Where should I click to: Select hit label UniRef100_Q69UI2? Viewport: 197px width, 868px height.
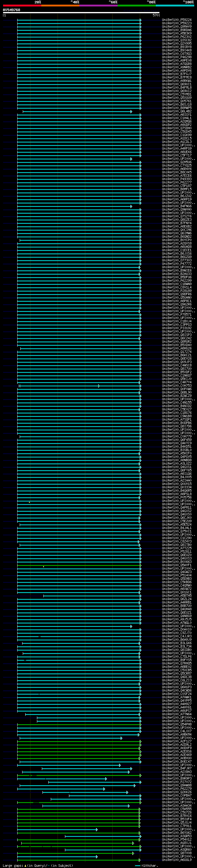coord(177,91)
